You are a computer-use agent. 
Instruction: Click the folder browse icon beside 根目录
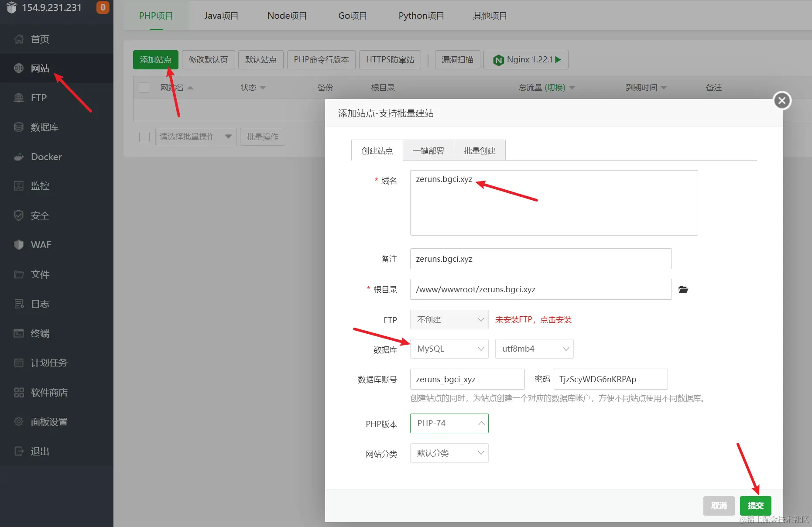[x=683, y=290]
